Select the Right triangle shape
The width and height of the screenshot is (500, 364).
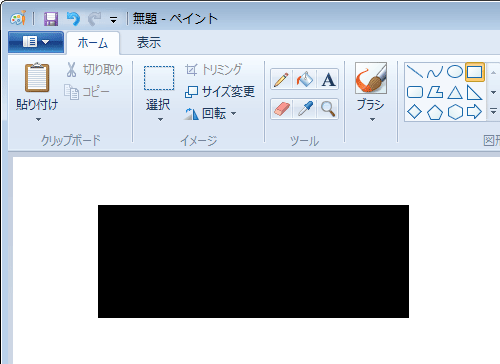pos(474,92)
